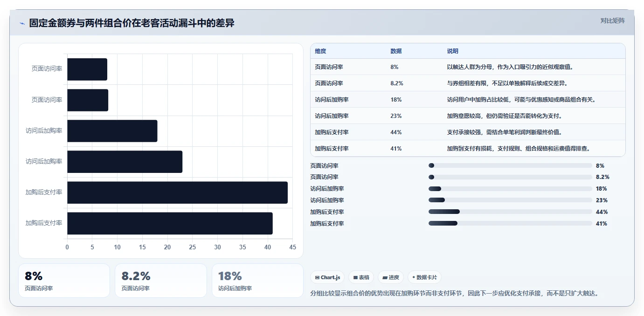This screenshot has width=644, height=316.
Task: Click the chart axis tick labeled 45
Action: pos(292,247)
